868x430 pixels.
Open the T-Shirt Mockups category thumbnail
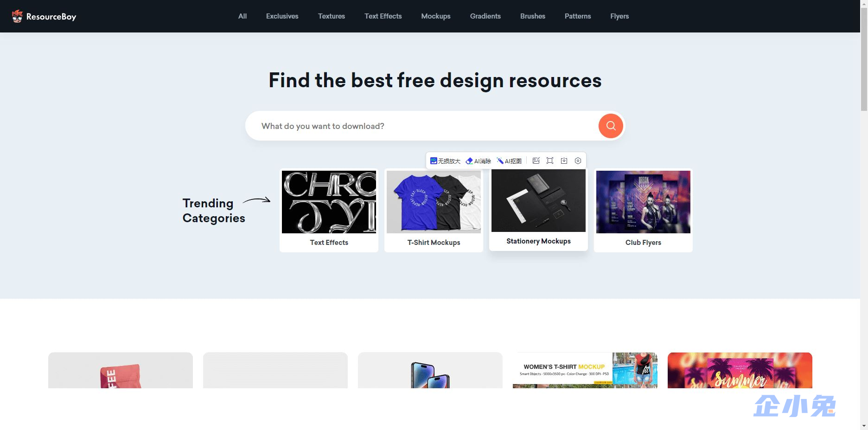click(434, 210)
